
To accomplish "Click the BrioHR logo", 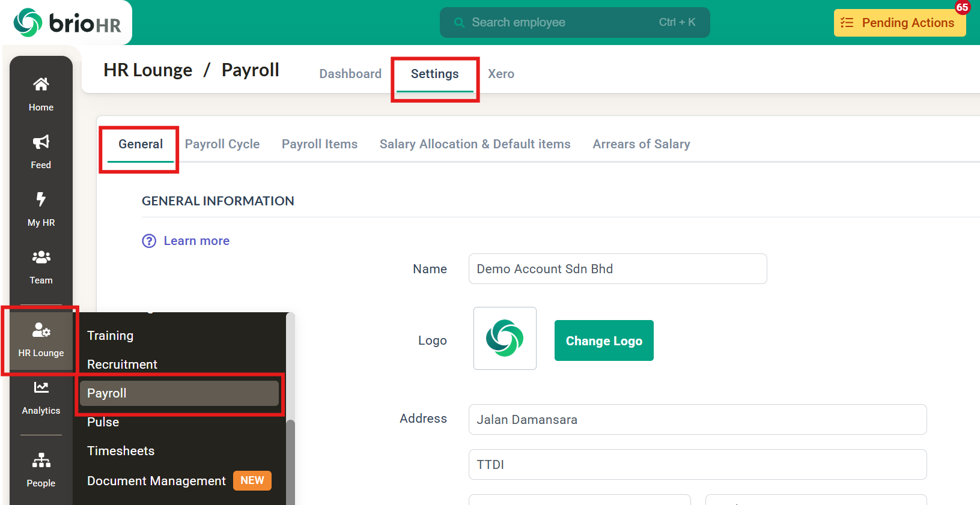I will click(x=67, y=23).
